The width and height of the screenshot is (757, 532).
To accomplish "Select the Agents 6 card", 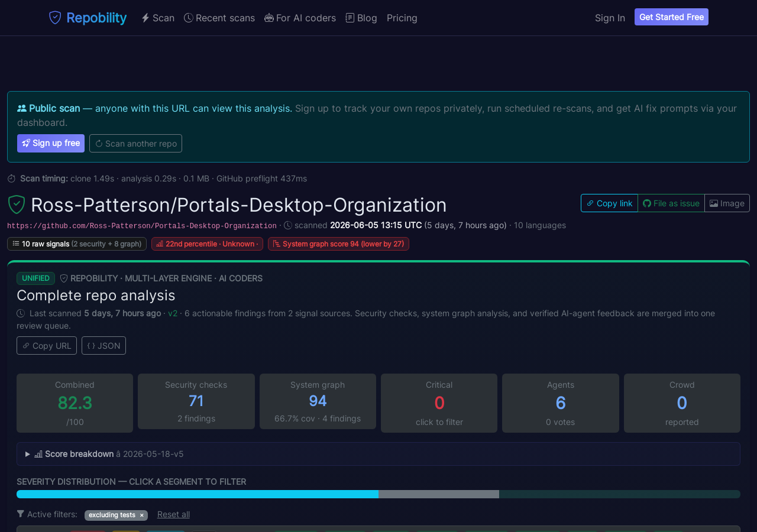I will pyautogui.click(x=561, y=403).
